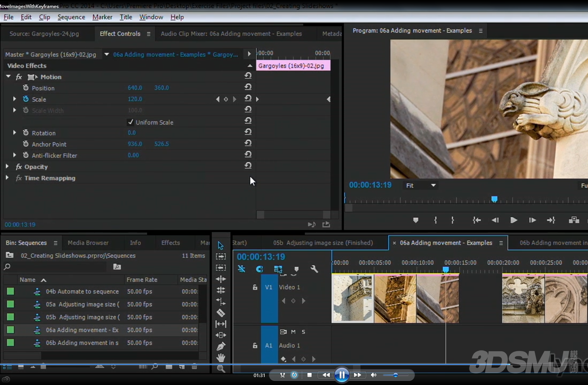Select the Pen tool
Image resolution: width=588 pixels, height=385 pixels.
click(221, 346)
